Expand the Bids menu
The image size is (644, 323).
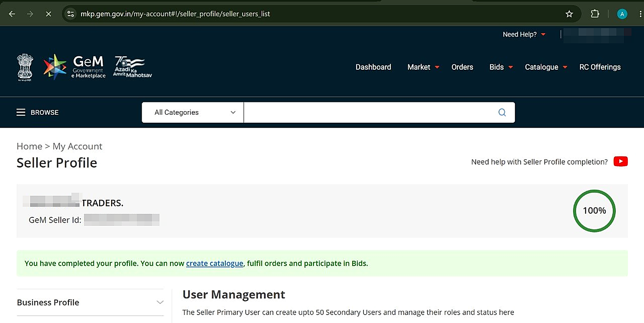click(501, 67)
